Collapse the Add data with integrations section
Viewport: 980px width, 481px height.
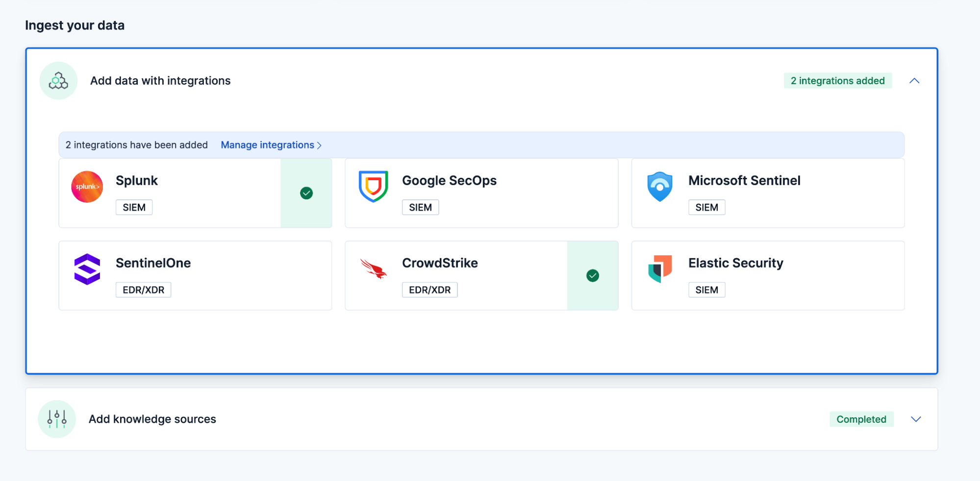tap(914, 81)
